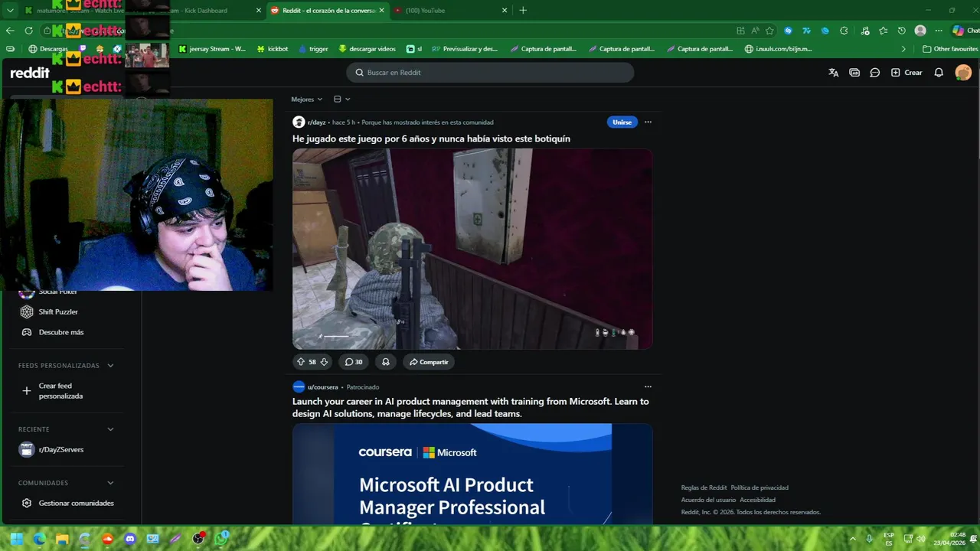The height and width of the screenshot is (551, 980).
Task: Open the Windows Start menu
Action: (x=17, y=539)
